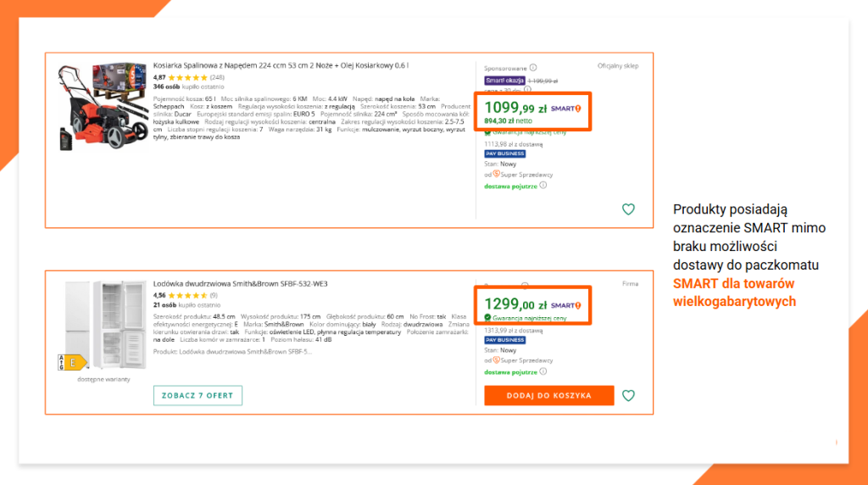Add the fridge to favorites via heart
This screenshot has height=485, width=868.
tap(628, 395)
